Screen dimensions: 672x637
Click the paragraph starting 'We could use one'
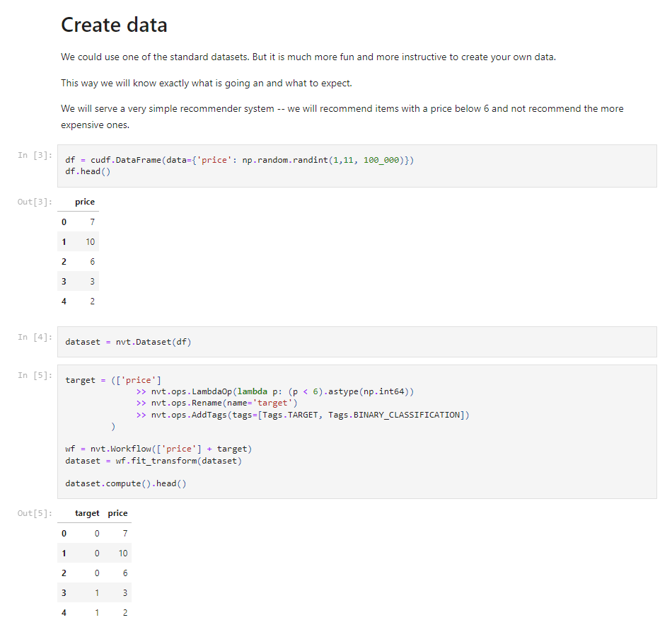pyautogui.click(x=308, y=57)
